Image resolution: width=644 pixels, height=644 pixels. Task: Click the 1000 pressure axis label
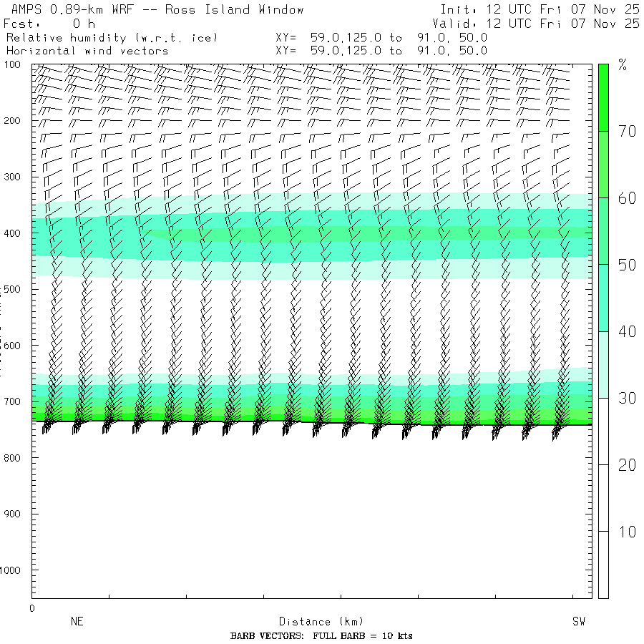point(10,570)
